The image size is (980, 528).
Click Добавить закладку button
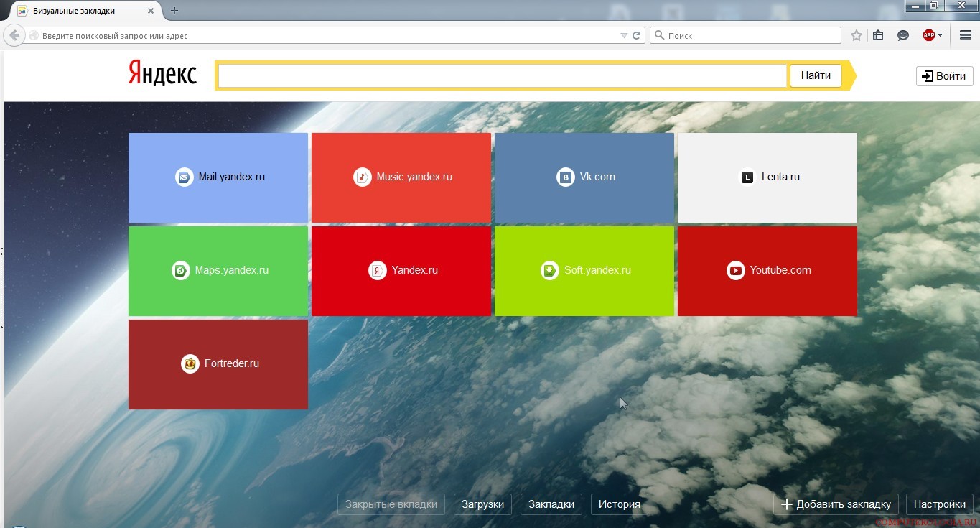point(836,504)
